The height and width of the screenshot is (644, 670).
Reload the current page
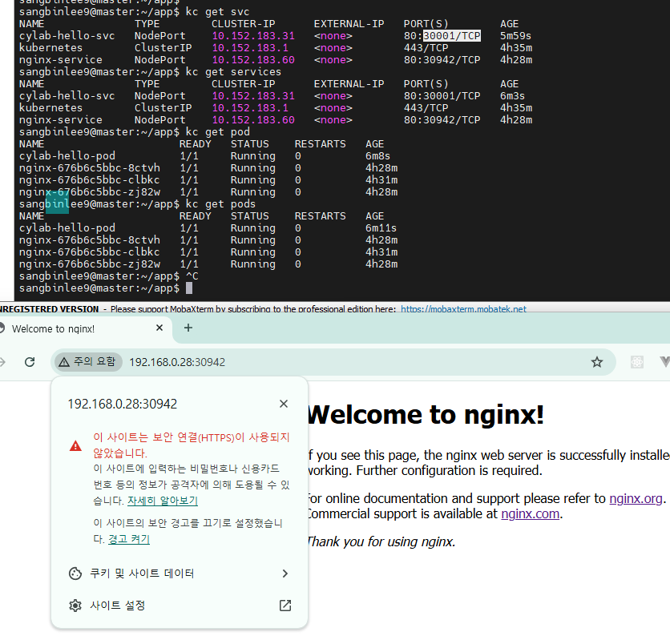[30, 361]
